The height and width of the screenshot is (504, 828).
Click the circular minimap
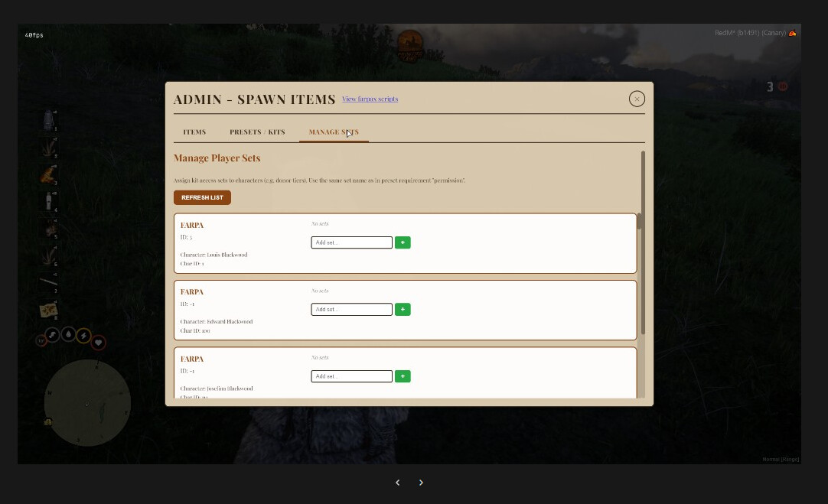[x=88, y=403]
